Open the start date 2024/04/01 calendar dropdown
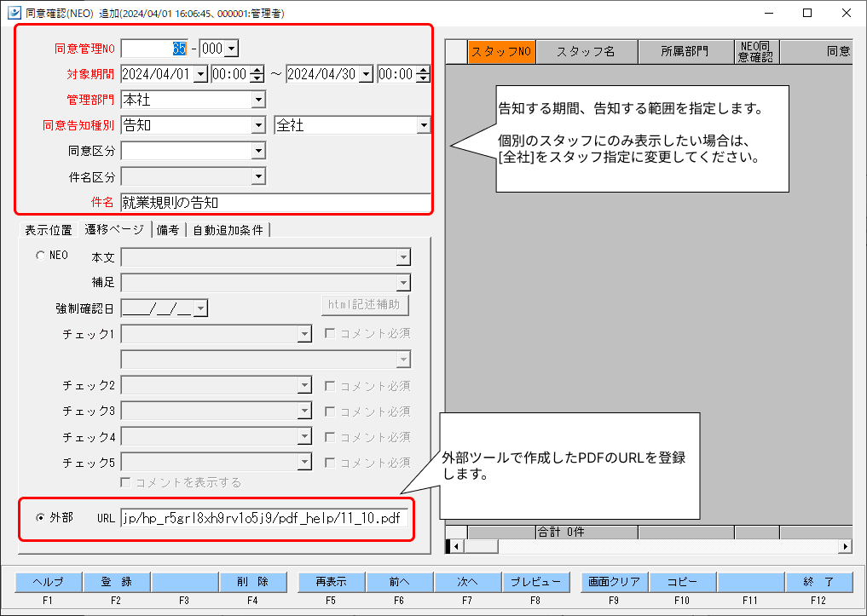The image size is (867, 616). (x=200, y=74)
